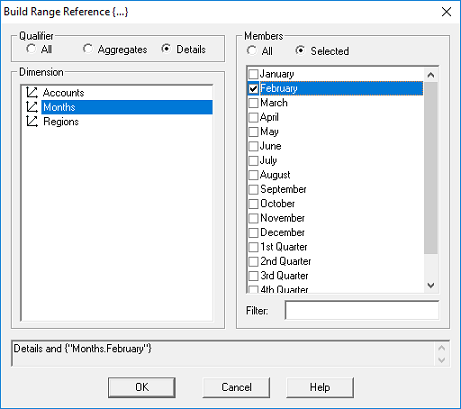The width and height of the screenshot is (461, 409).
Task: Click the reference text scroll down arrow
Action: (x=442, y=360)
